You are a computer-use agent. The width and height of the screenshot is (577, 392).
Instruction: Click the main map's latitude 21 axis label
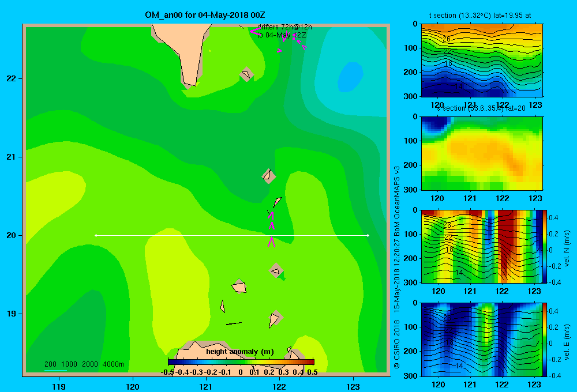[12, 157]
